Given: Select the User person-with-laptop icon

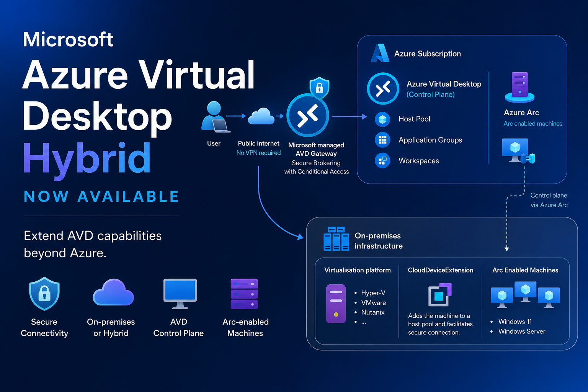Looking at the screenshot, I should coord(216,117).
